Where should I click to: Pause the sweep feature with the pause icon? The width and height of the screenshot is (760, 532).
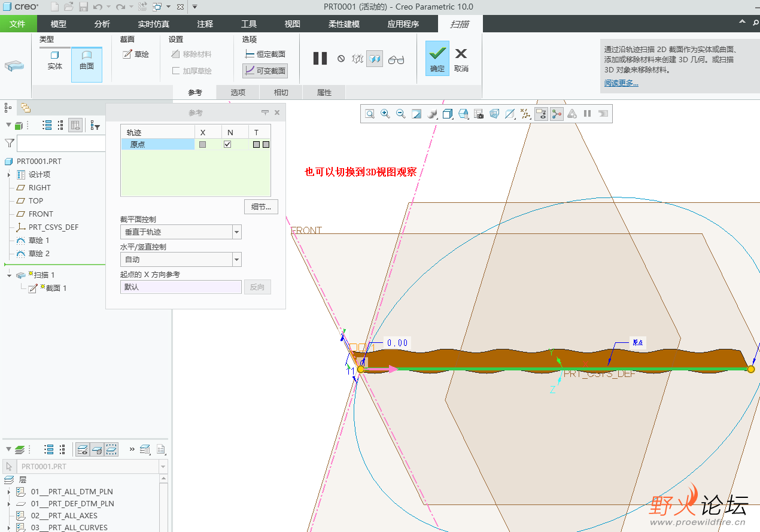(320, 59)
